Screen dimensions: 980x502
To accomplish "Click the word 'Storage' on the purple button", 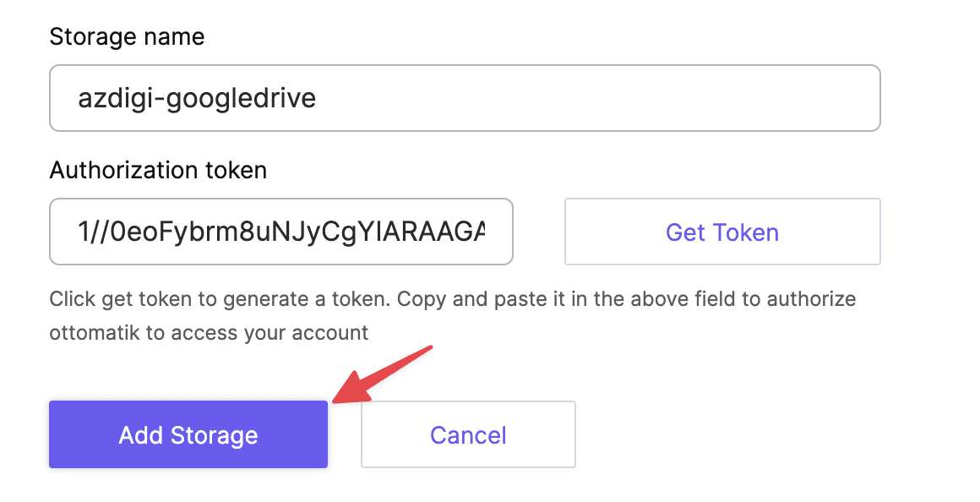I will click(x=215, y=435).
